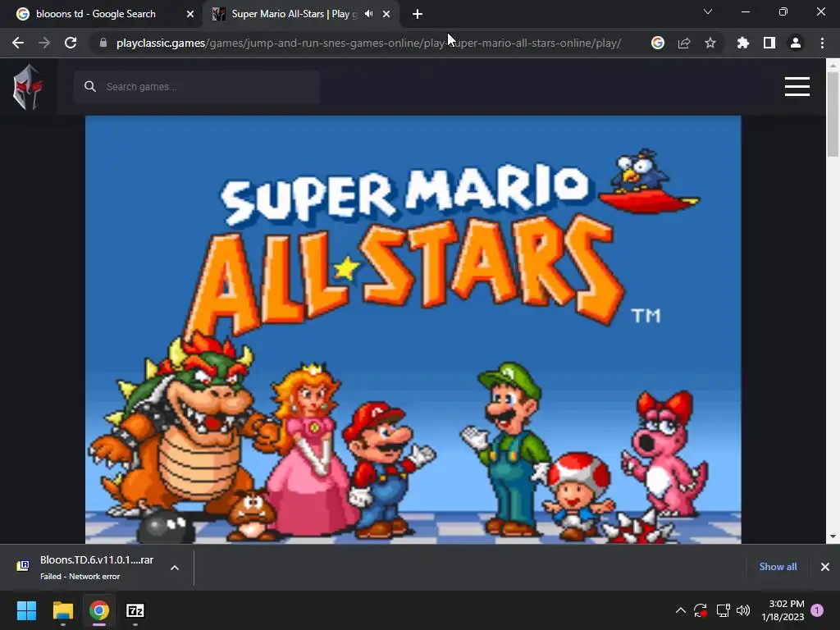Image resolution: width=840 pixels, height=630 pixels.
Task: Click the search magnifier icon
Action: pyautogui.click(x=90, y=87)
